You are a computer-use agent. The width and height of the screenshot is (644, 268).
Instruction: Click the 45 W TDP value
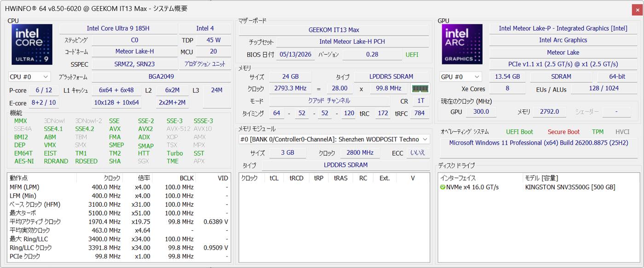pyautogui.click(x=213, y=40)
